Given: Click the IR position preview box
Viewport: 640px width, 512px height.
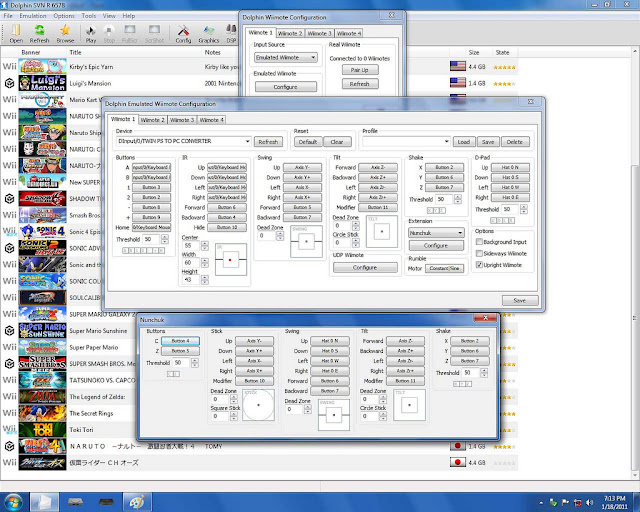Looking at the screenshot, I should point(231,260).
